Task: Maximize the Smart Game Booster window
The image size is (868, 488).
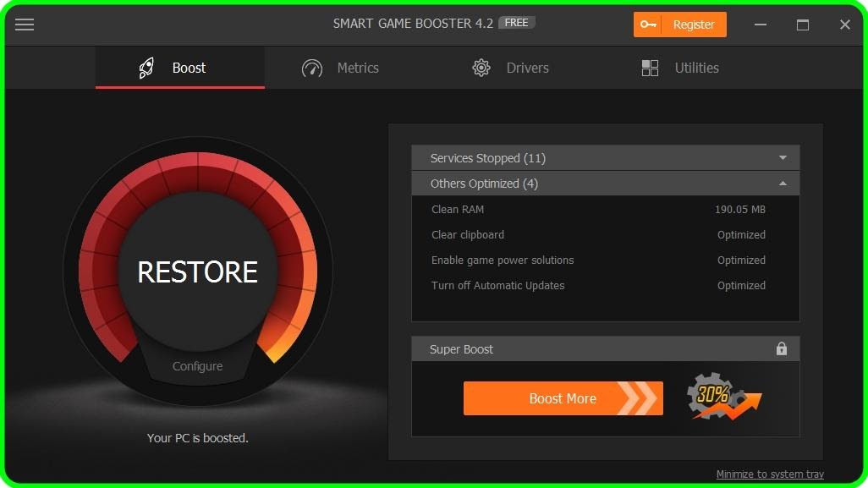Action: [803, 25]
